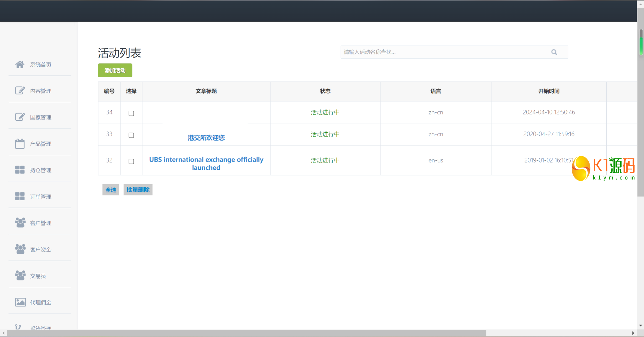Click the calendar icon beside 产品管理
Viewport: 644px width, 337px height.
20,144
